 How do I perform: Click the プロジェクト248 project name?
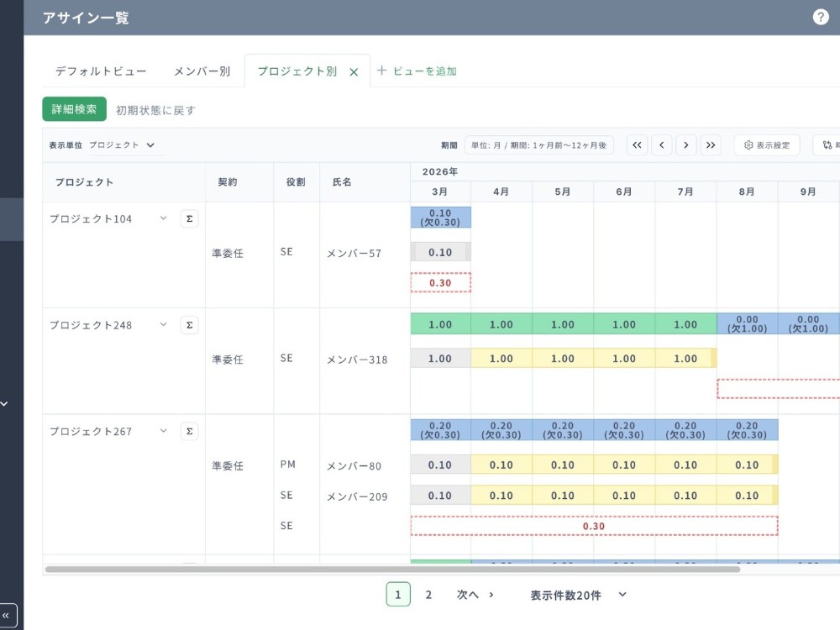91,325
